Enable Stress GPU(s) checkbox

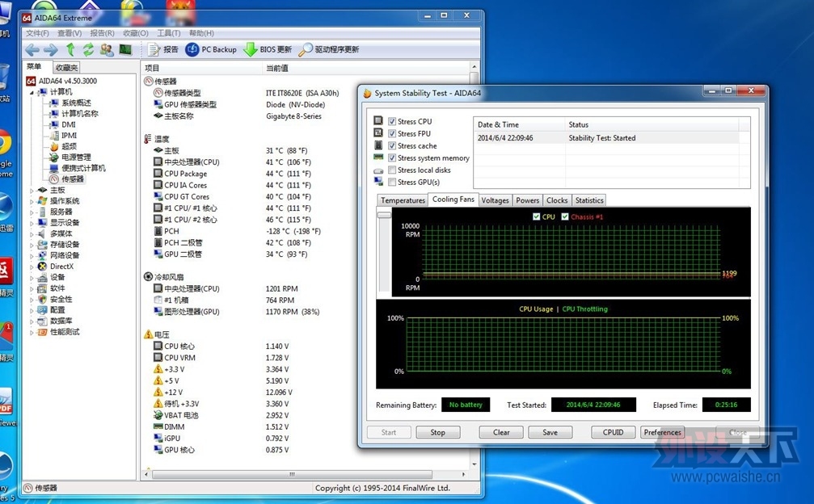pyautogui.click(x=392, y=182)
